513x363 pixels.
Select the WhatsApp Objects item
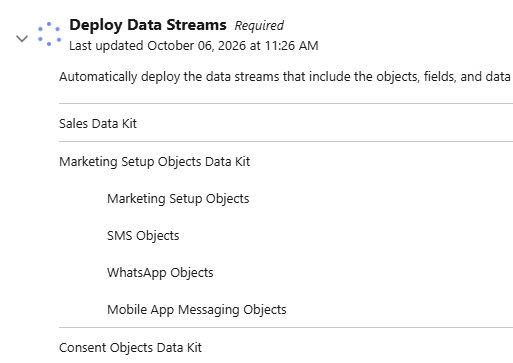point(160,273)
